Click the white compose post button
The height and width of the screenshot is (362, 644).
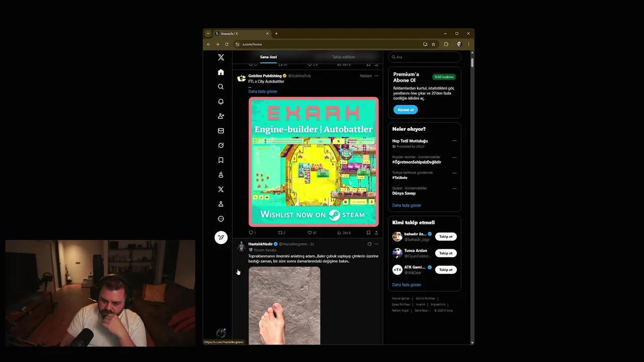point(221,237)
